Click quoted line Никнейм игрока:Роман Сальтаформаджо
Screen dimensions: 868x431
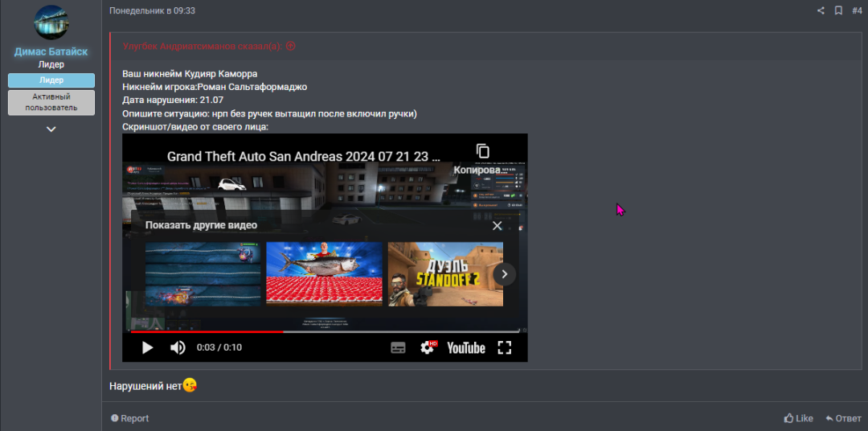[x=215, y=87]
